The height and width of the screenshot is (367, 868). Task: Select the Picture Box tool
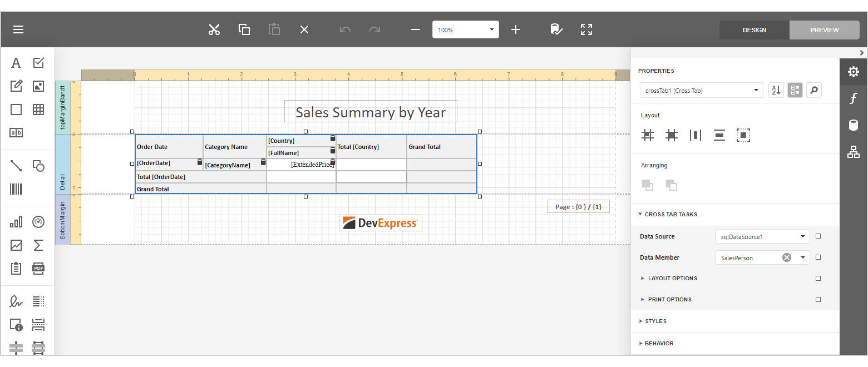pyautogui.click(x=38, y=86)
